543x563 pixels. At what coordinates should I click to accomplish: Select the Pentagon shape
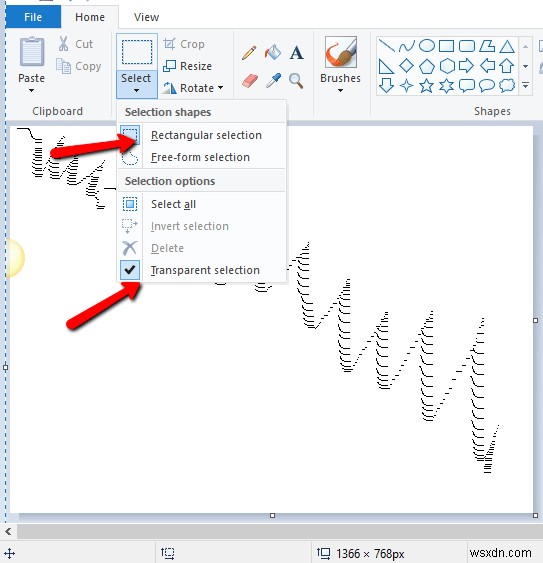pyautogui.click(x=427, y=66)
